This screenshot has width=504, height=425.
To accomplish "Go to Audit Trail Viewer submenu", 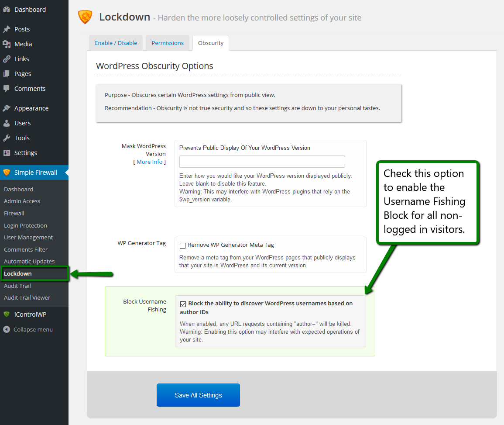I will [x=27, y=298].
